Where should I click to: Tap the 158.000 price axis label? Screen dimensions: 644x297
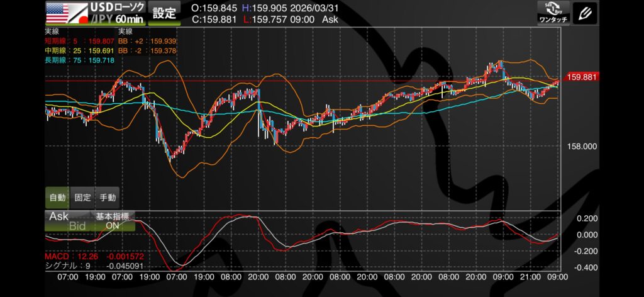tap(581, 146)
